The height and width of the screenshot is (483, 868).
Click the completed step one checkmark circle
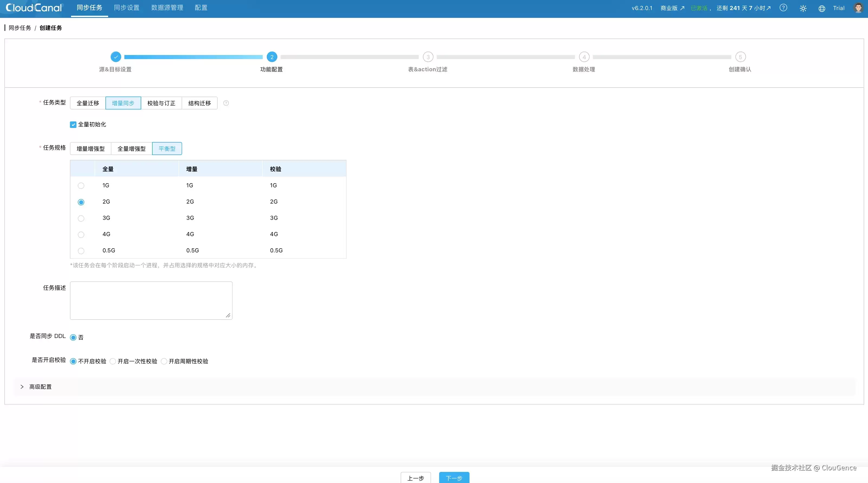115,57
